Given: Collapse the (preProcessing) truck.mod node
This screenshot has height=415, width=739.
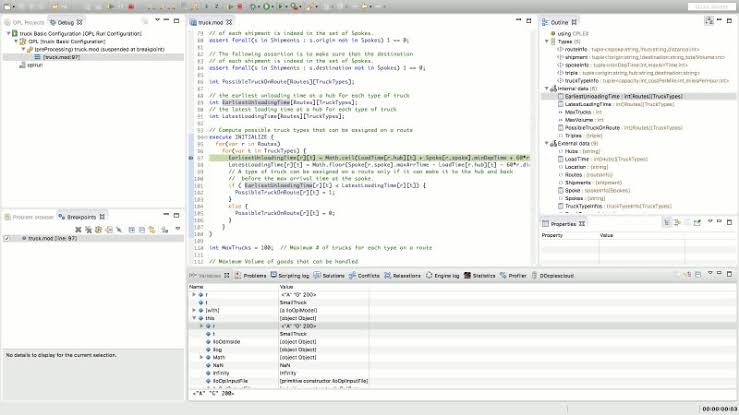Looking at the screenshot, I should 23,49.
